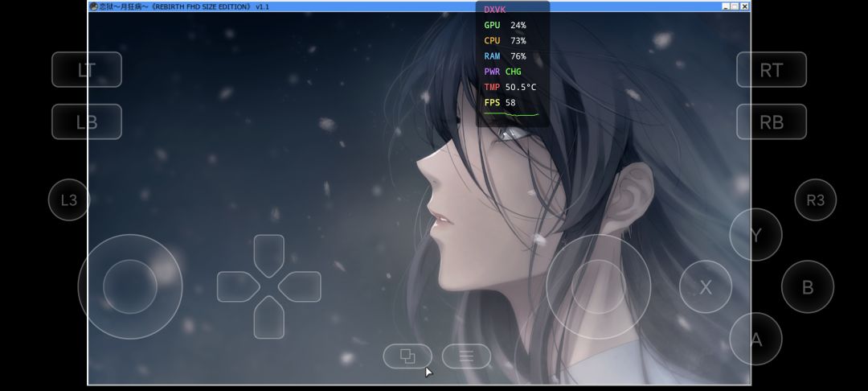
Task: Tap the D-pad left arrow
Action: [238, 287]
